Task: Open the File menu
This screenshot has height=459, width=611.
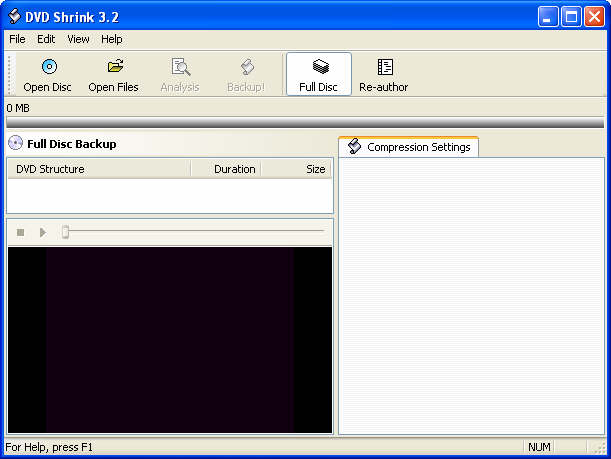Action: pyautogui.click(x=17, y=39)
